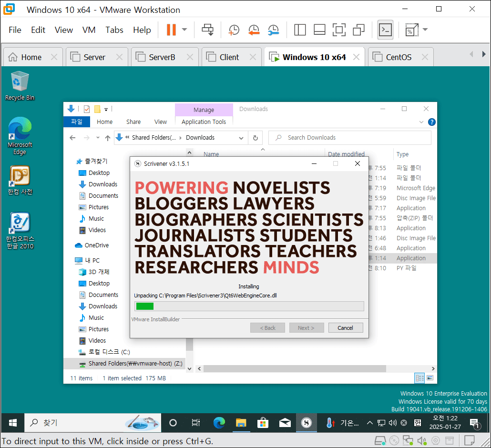Switch to Unity mode
This screenshot has height=448, width=491.
[x=358, y=30]
